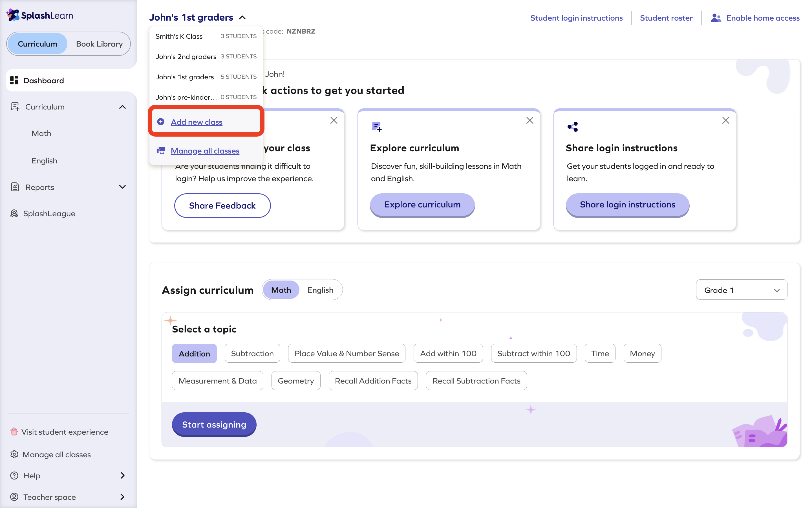
Task: Open the Grade 1 dropdown
Action: (742, 290)
